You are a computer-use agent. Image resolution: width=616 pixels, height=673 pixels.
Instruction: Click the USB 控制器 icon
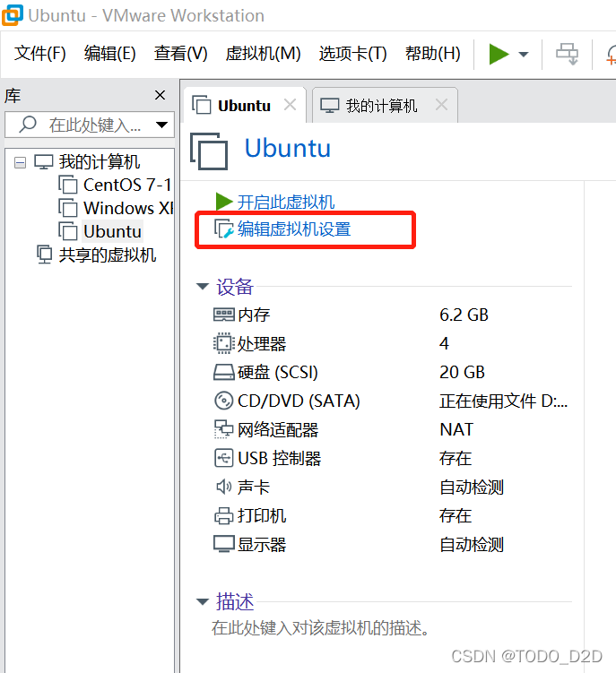coord(224,458)
